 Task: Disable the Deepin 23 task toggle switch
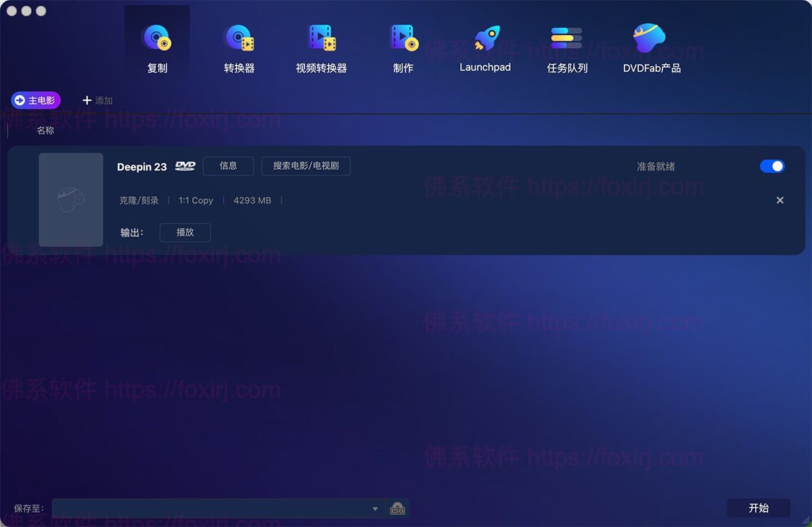click(x=772, y=166)
